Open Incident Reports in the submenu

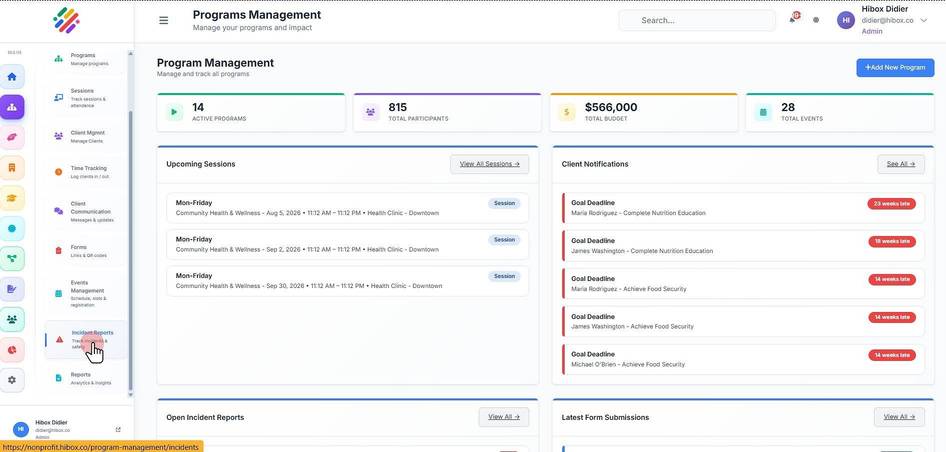86,340
